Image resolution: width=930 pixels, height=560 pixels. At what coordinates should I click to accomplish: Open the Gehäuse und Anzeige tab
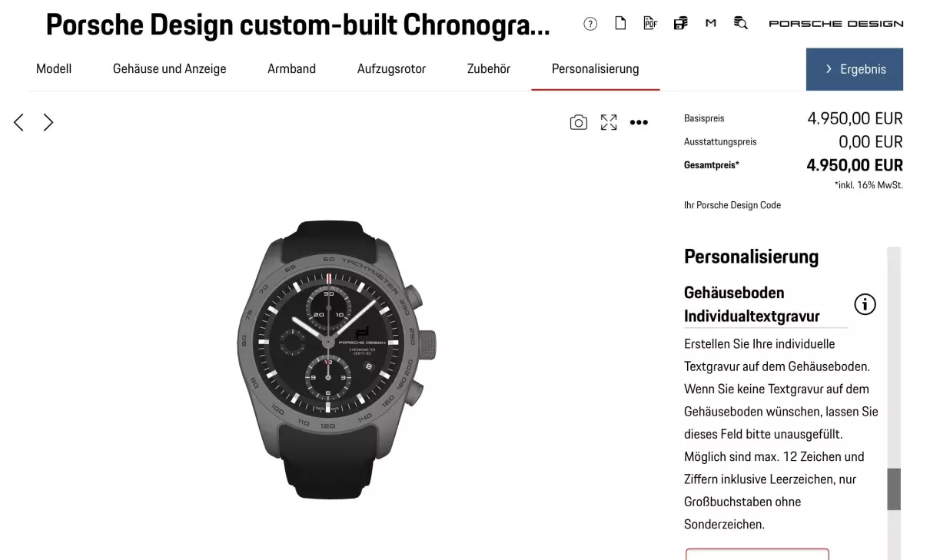tap(170, 68)
